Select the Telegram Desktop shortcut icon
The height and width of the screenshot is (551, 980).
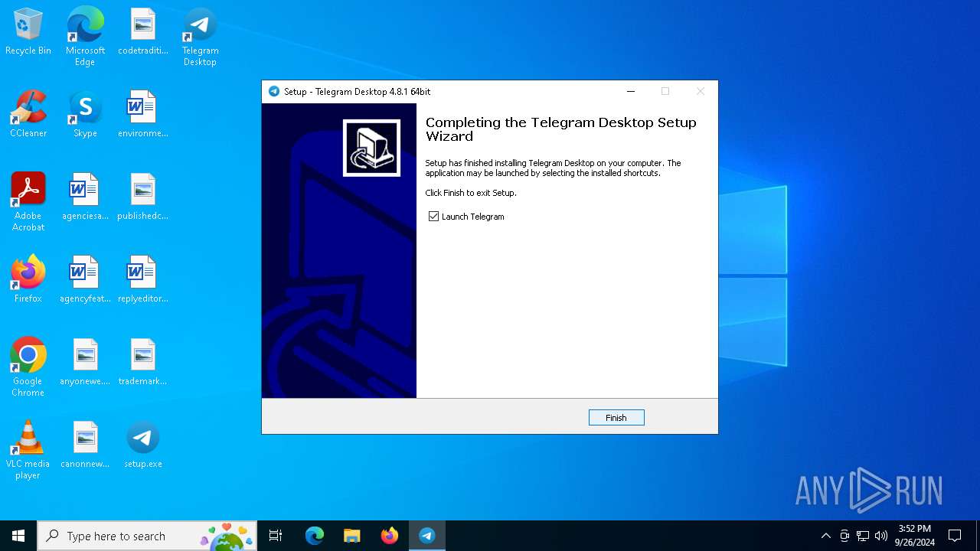pyautogui.click(x=200, y=37)
